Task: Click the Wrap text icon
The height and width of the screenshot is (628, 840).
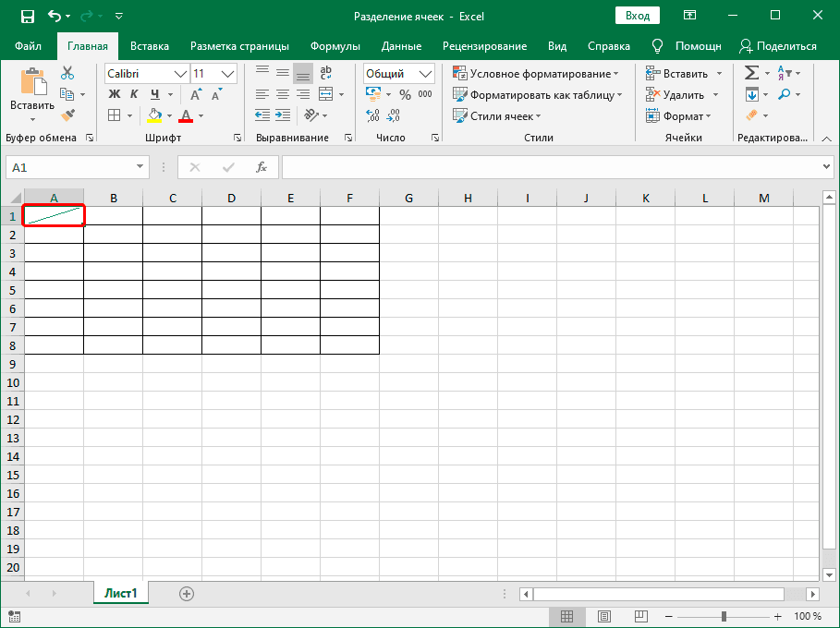Action: [323, 73]
